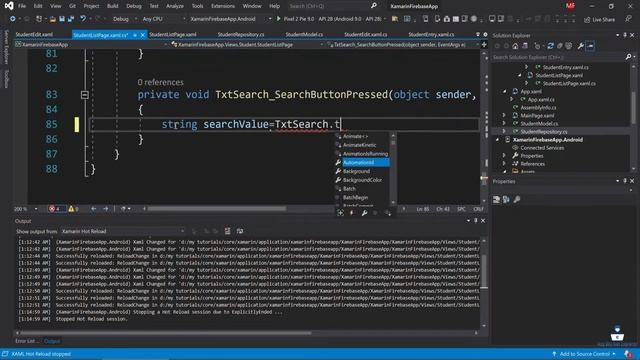
Task: Expand the Properties node in Solution Explorer
Action: (504, 156)
